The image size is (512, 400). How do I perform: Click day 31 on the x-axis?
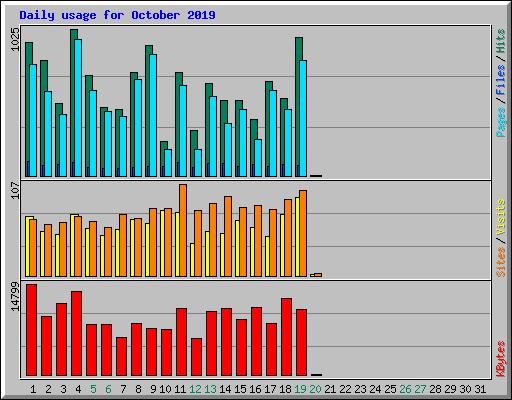tap(480, 389)
